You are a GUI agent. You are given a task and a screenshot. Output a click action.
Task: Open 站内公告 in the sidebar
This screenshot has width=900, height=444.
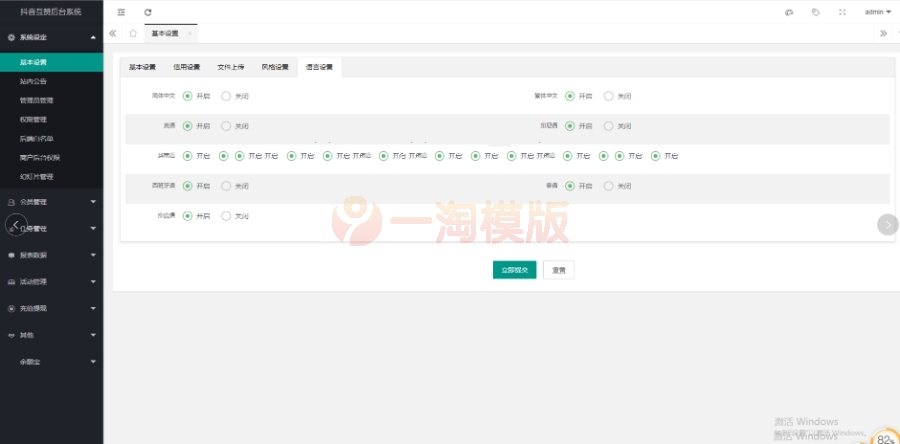tap(52, 81)
